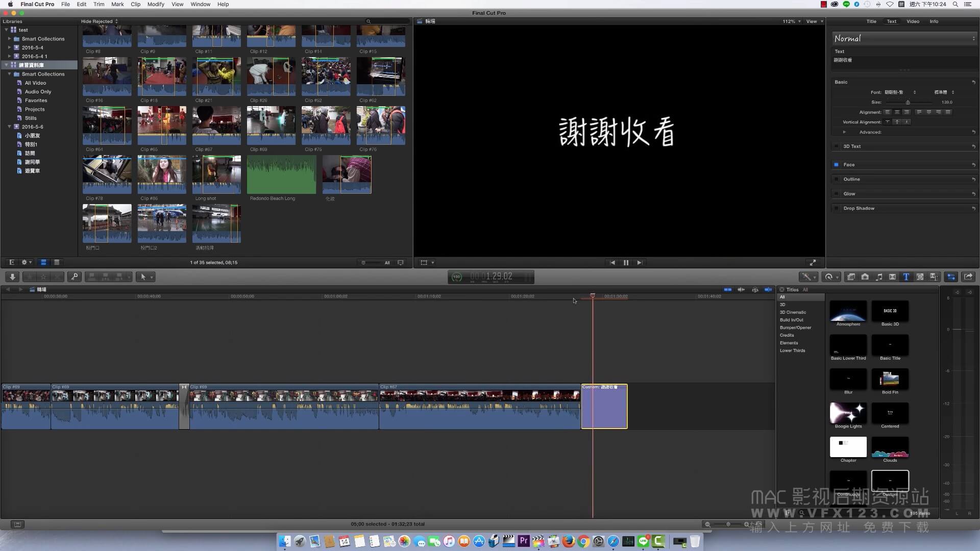Show the Transitions browser icon
980x551 pixels.
click(x=892, y=277)
